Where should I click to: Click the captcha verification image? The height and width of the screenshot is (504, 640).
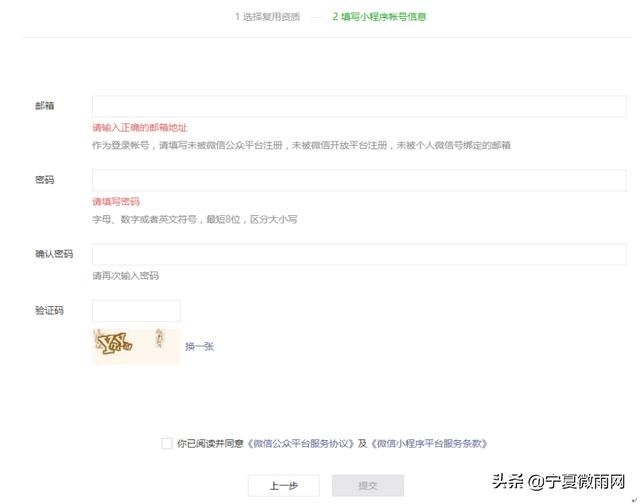click(136, 346)
